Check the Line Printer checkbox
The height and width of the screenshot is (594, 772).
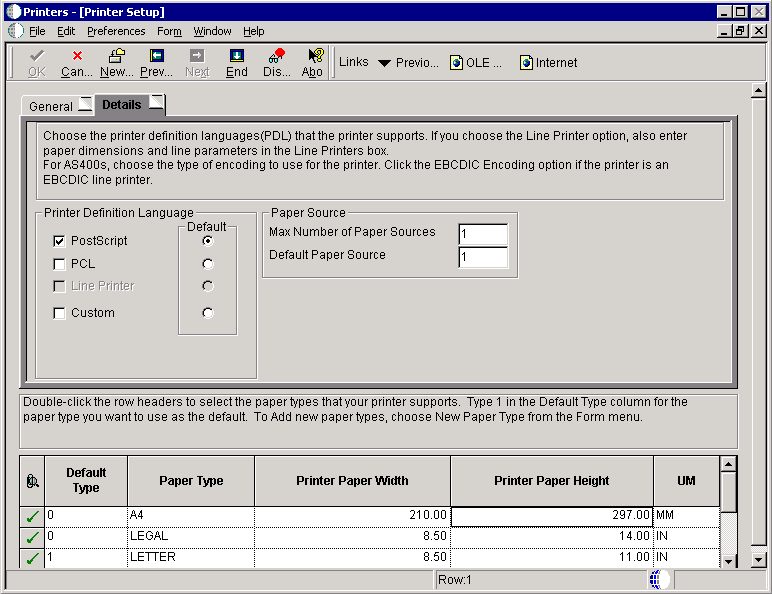pyautogui.click(x=59, y=286)
